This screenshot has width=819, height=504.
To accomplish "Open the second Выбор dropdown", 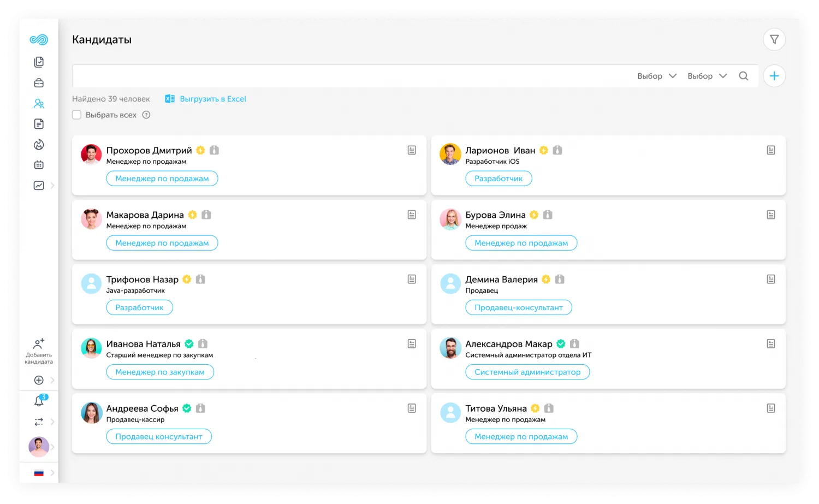I will pyautogui.click(x=707, y=76).
